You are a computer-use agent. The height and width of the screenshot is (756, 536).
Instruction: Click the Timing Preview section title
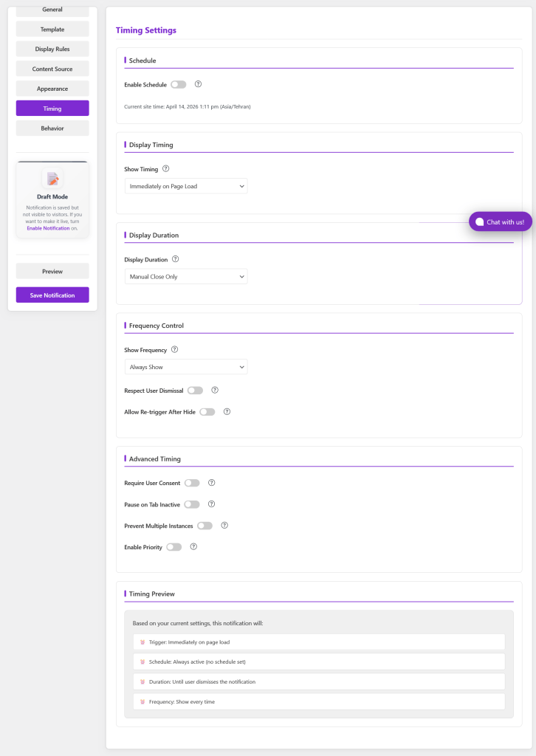click(152, 594)
